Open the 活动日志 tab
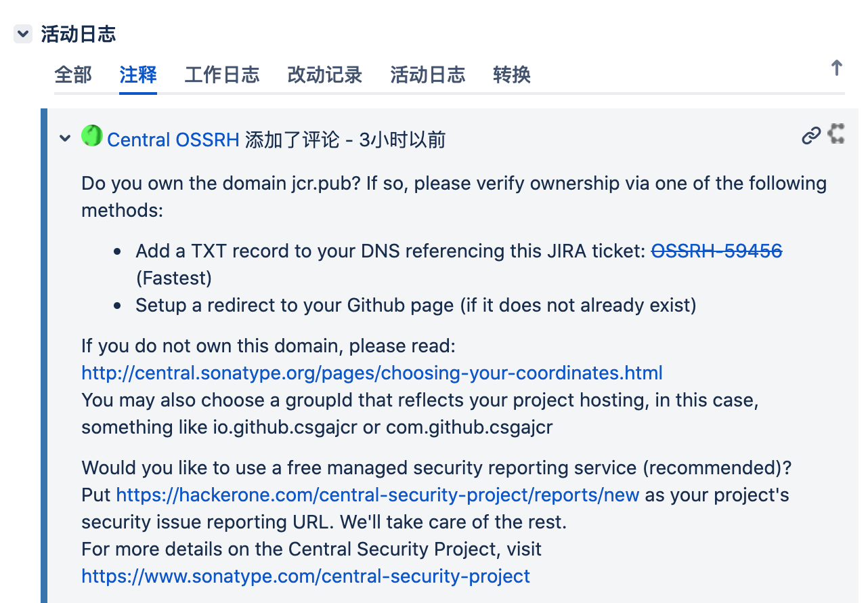The image size is (868, 603). coord(428,75)
